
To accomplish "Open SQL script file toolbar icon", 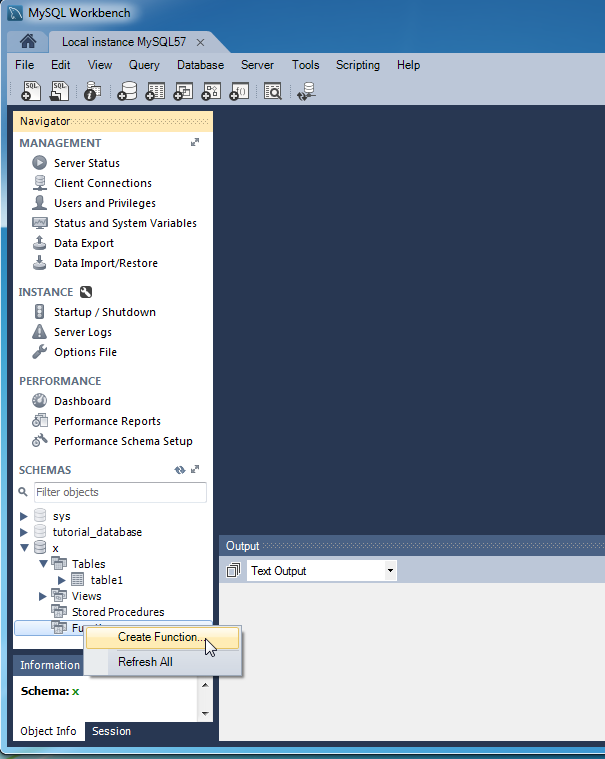I will (x=59, y=91).
